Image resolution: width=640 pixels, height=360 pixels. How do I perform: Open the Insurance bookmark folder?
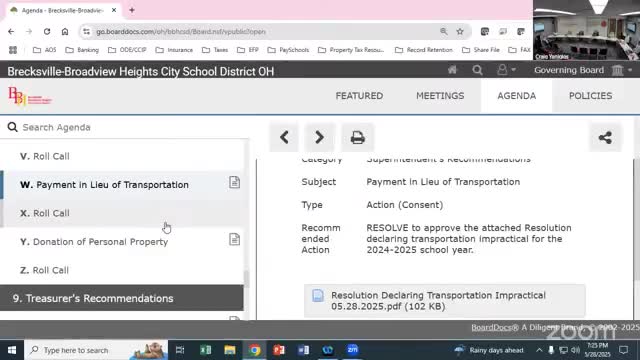pos(174,50)
